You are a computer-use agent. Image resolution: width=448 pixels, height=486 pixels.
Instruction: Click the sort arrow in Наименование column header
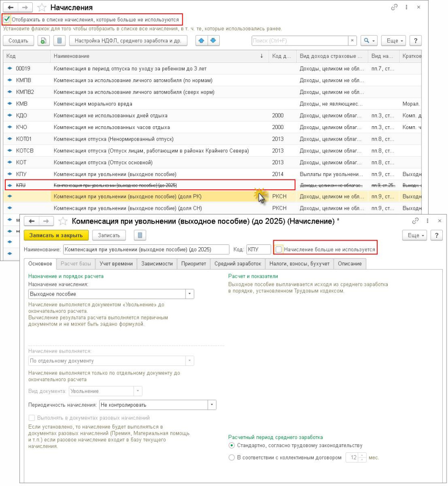(x=262, y=56)
